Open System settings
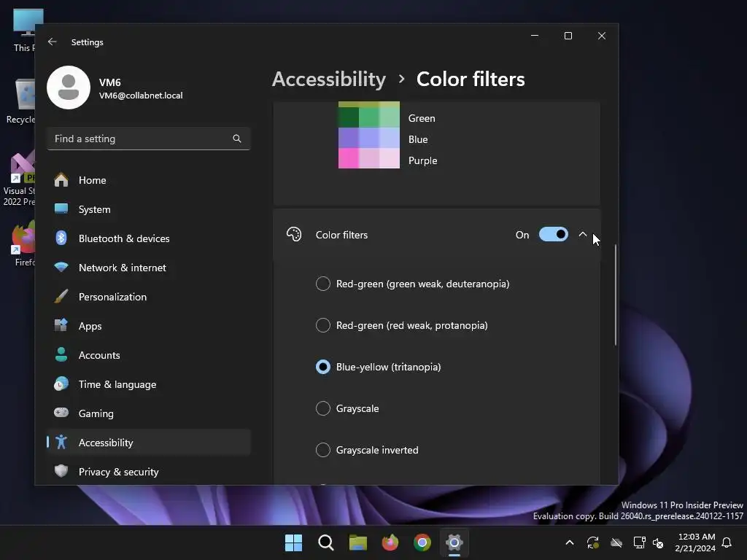The image size is (747, 560). (149, 209)
